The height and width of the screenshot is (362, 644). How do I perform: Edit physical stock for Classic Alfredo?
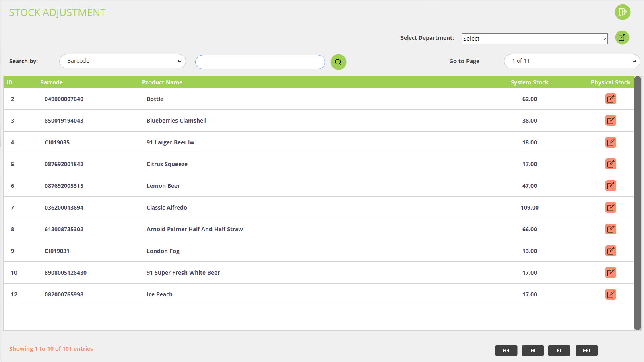tap(611, 208)
